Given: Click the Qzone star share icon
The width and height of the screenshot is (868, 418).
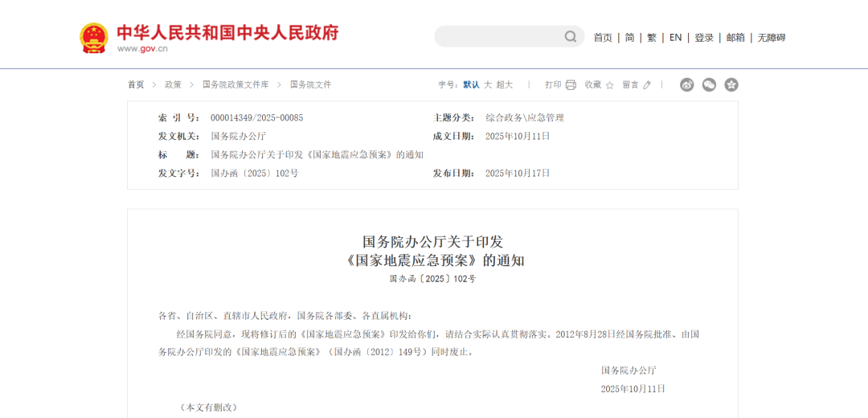Looking at the screenshot, I should click(731, 84).
